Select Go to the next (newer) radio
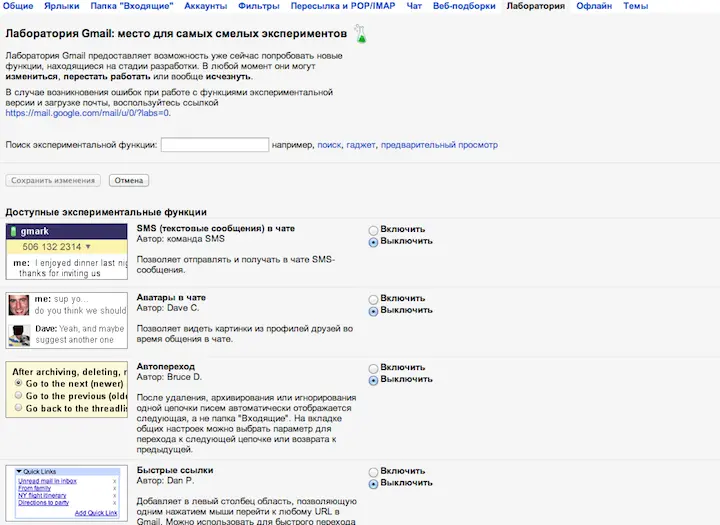 coord(18,383)
